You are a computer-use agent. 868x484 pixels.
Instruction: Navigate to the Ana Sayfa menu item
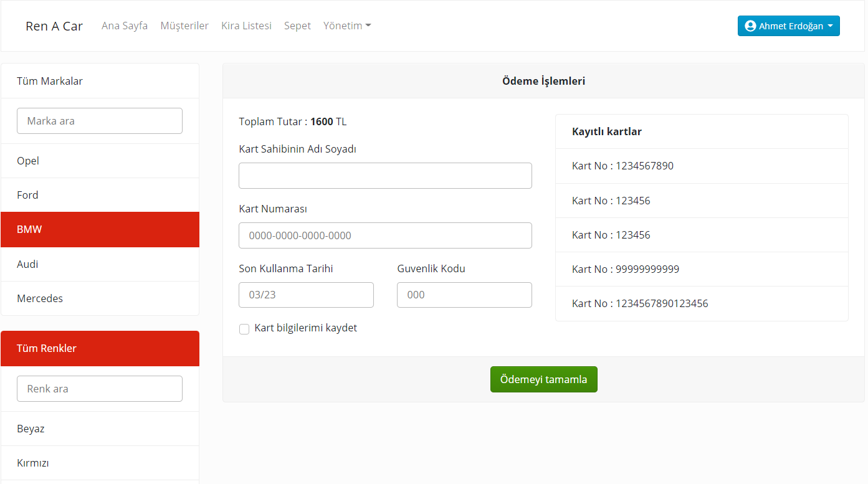click(x=125, y=26)
